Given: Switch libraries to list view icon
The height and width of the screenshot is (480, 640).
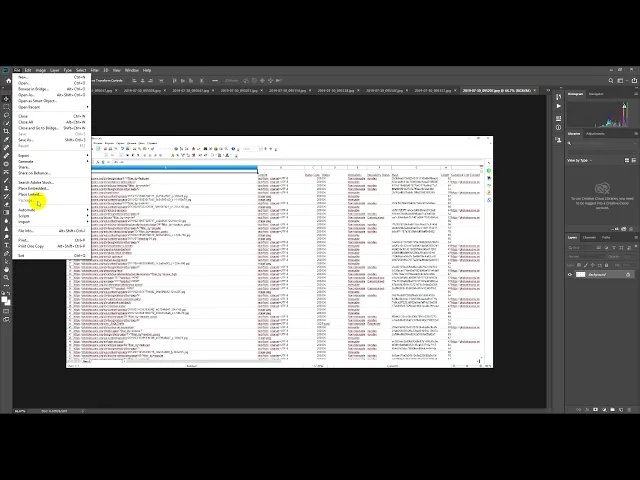Looking at the screenshot, I should pyautogui.click(x=633, y=160).
